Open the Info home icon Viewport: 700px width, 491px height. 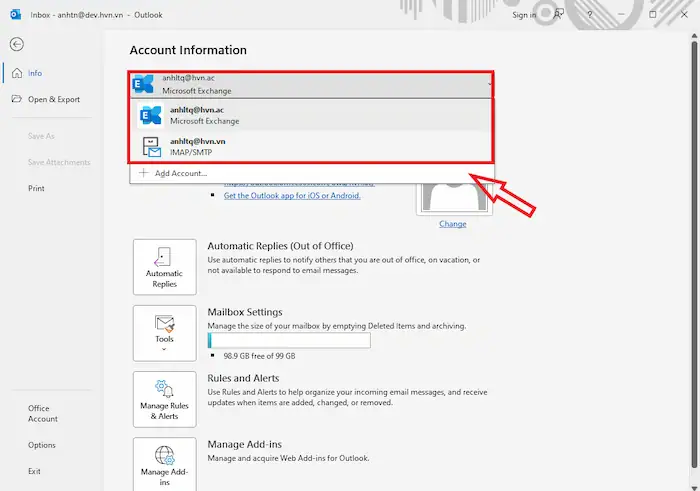point(17,73)
